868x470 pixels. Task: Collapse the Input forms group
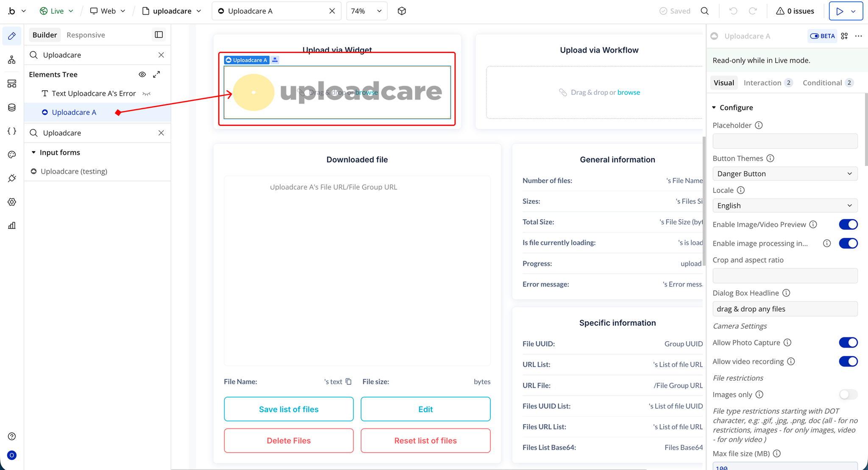click(x=33, y=153)
